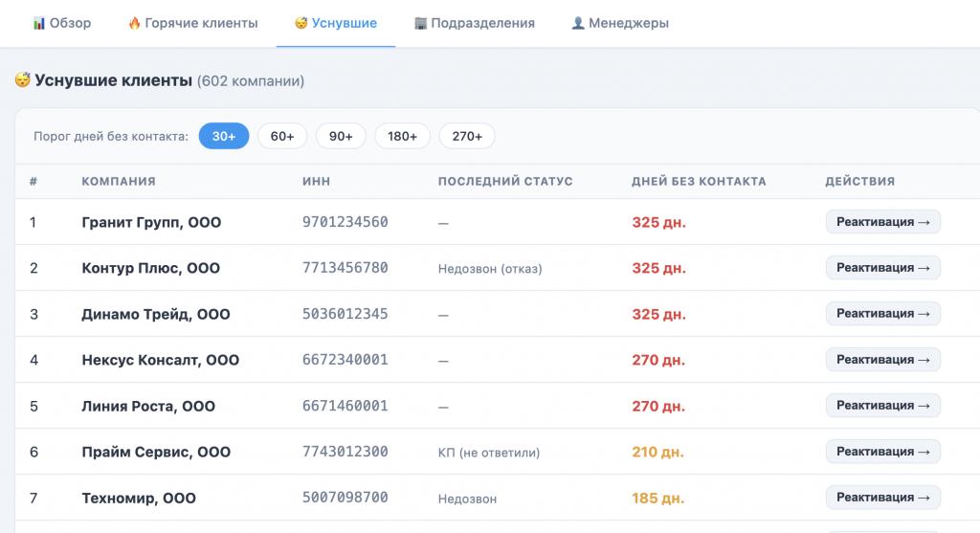The height and width of the screenshot is (533, 980).
Task: Click Реактивация for Гранит Групп
Action: click(x=882, y=222)
